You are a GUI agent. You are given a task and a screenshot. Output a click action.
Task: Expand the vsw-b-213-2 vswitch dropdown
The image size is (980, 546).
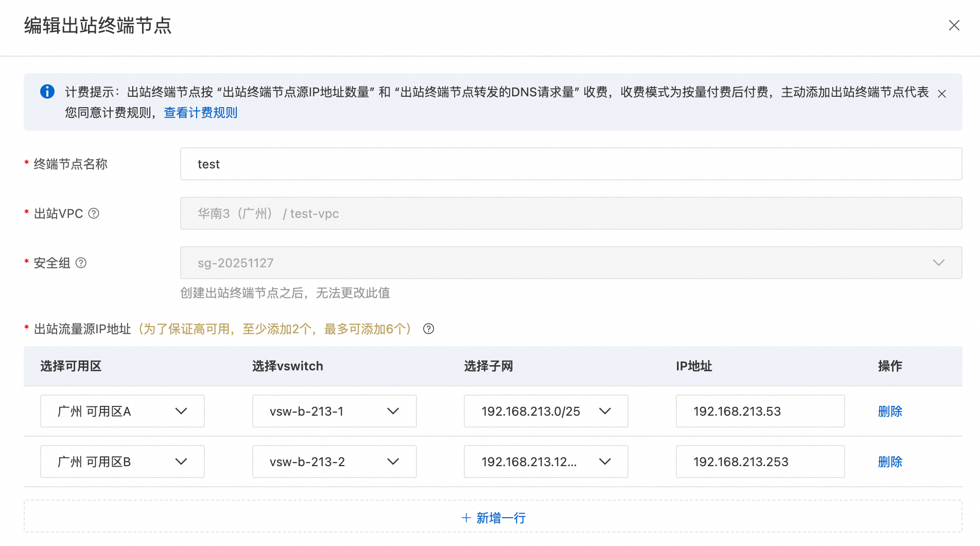point(334,462)
